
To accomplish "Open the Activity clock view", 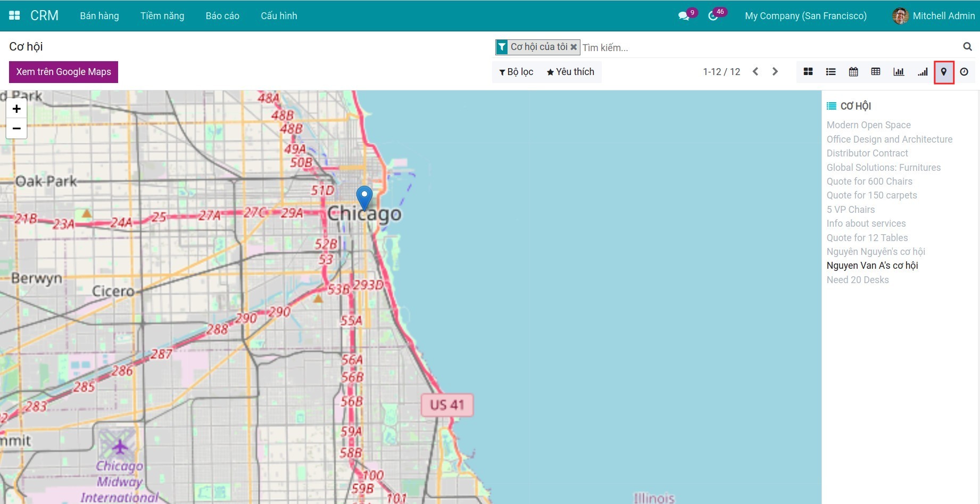I will point(964,72).
